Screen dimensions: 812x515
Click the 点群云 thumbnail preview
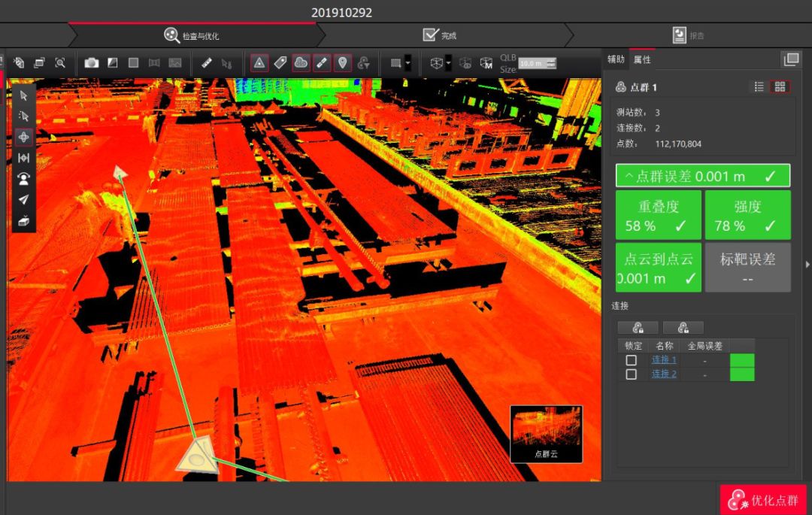[547, 434]
